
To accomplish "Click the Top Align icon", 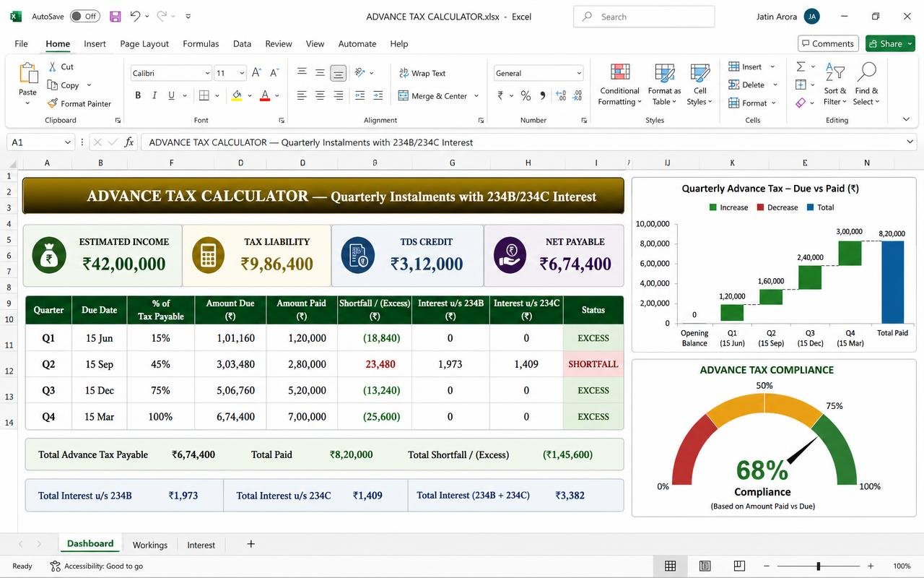I will tap(302, 72).
